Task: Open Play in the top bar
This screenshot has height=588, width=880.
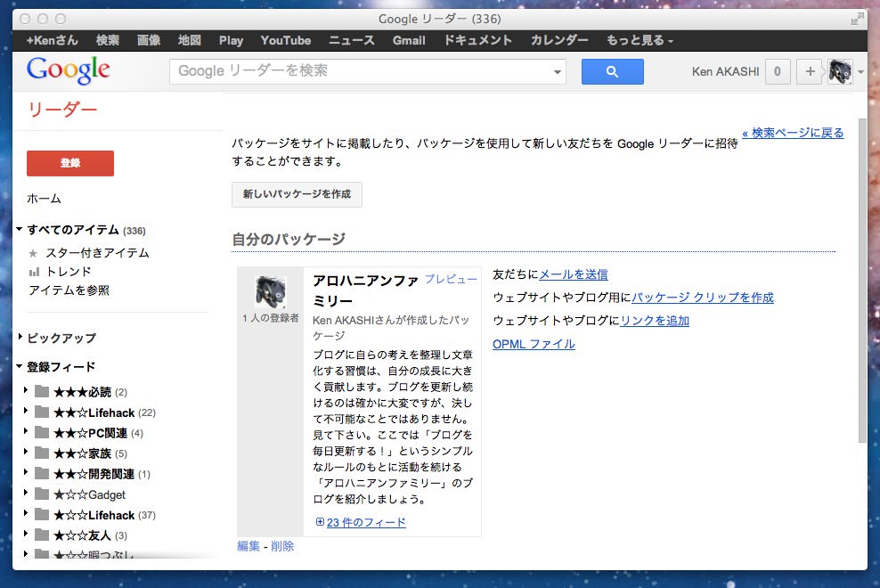Action: [x=232, y=40]
